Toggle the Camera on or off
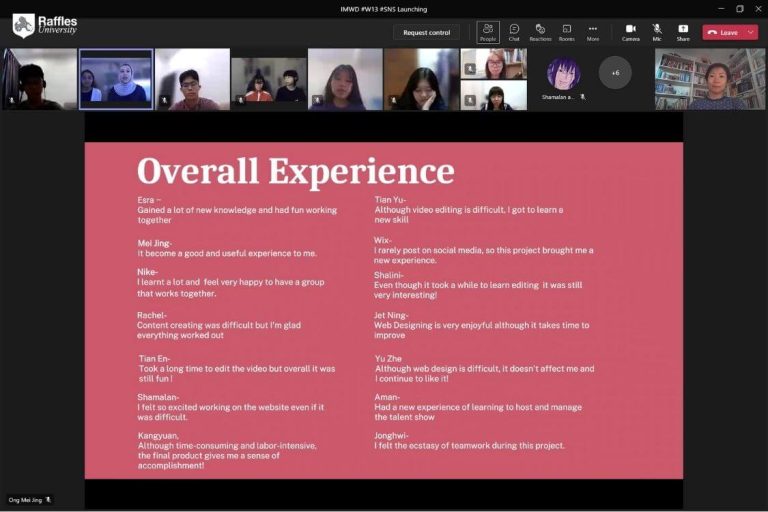 631,32
